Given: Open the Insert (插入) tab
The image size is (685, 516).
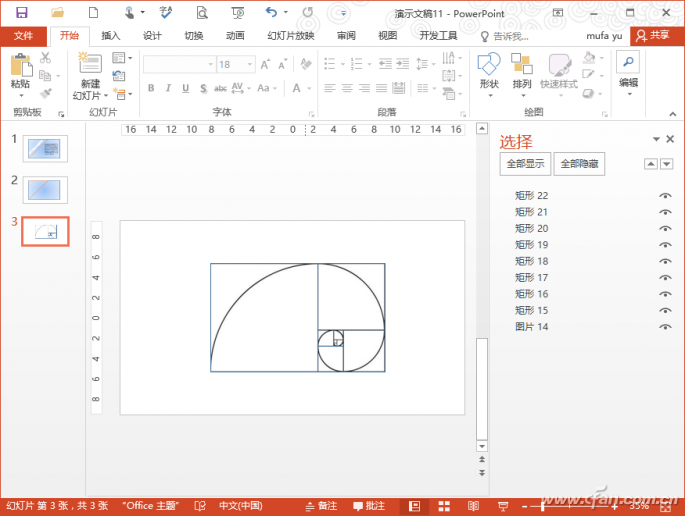Looking at the screenshot, I should 110,36.
